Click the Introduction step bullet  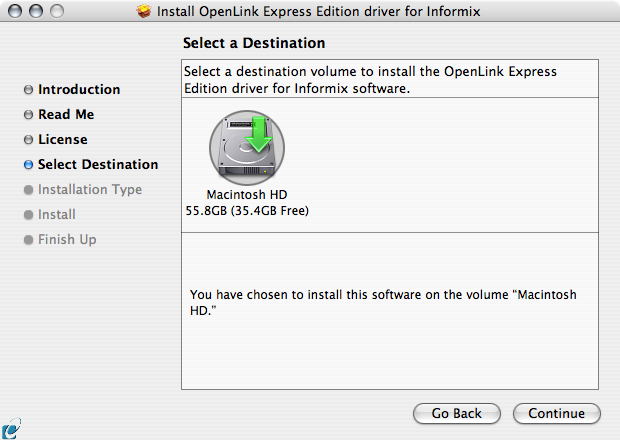28,90
